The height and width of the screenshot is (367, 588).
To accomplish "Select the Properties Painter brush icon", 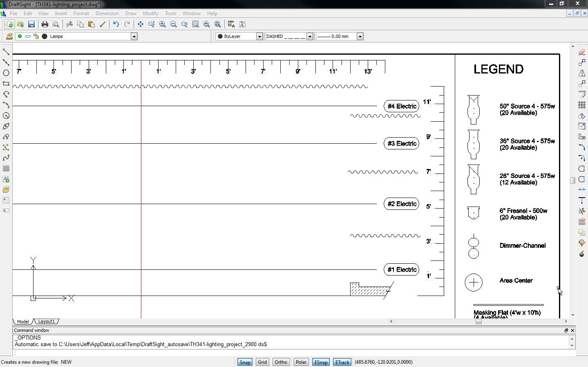I will click(103, 24).
